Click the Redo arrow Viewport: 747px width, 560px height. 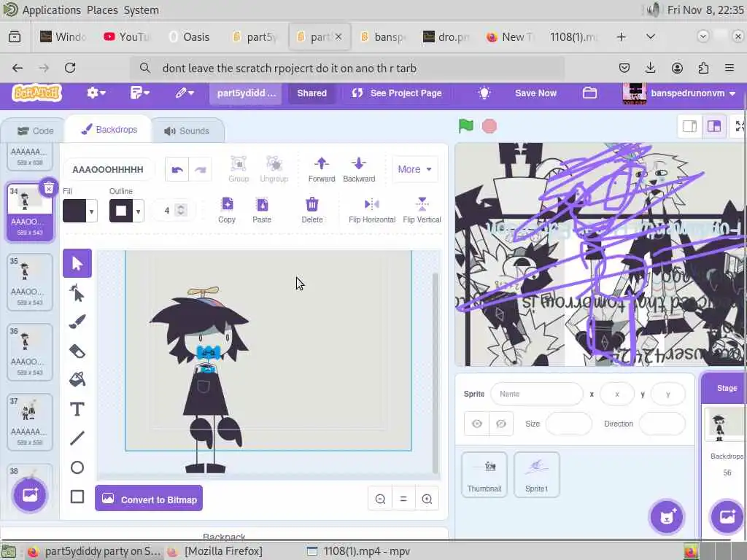(x=200, y=169)
